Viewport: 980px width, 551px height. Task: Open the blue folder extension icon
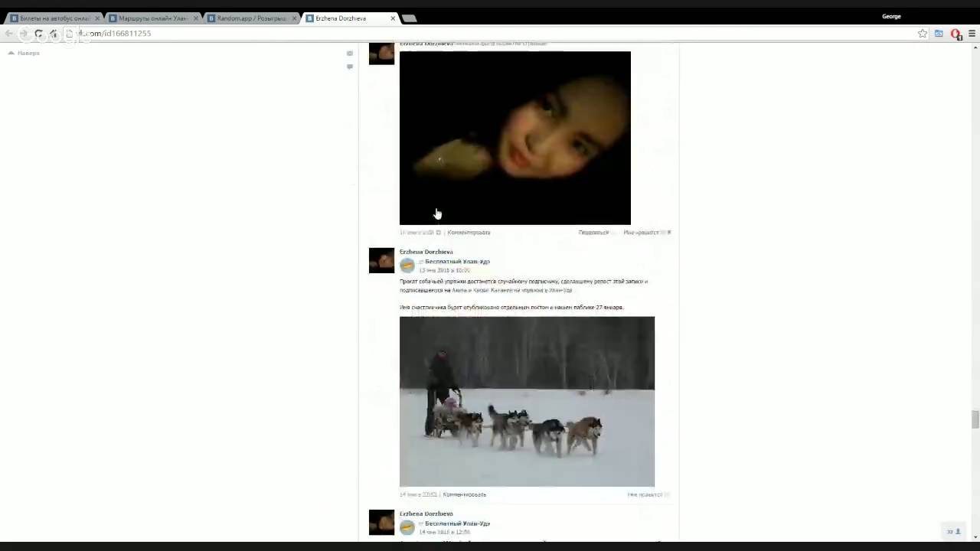(939, 34)
